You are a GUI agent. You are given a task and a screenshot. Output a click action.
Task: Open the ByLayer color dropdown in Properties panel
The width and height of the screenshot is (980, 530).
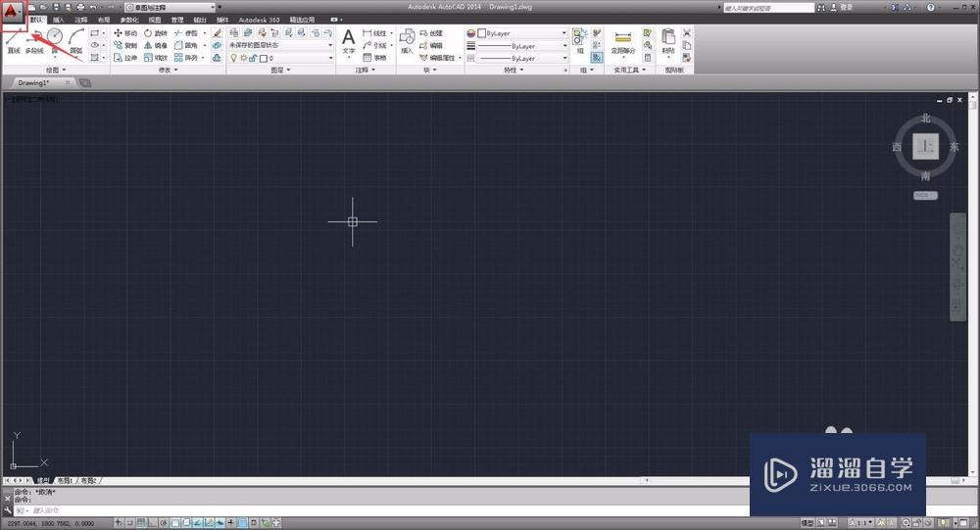[522, 33]
